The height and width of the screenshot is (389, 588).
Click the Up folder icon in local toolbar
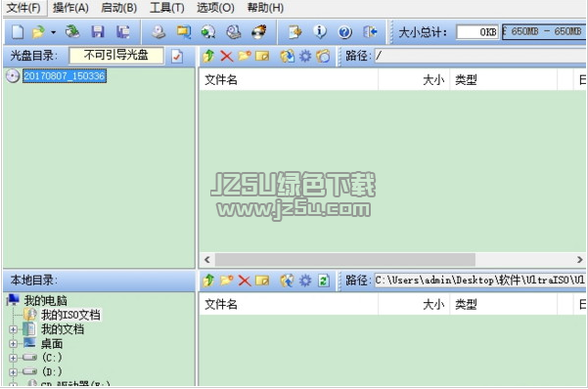coord(208,281)
